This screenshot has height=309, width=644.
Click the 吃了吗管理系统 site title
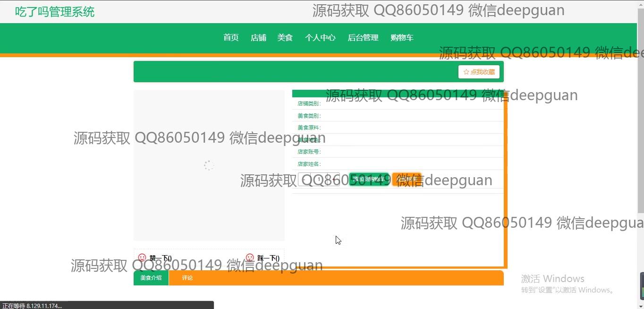[55, 12]
